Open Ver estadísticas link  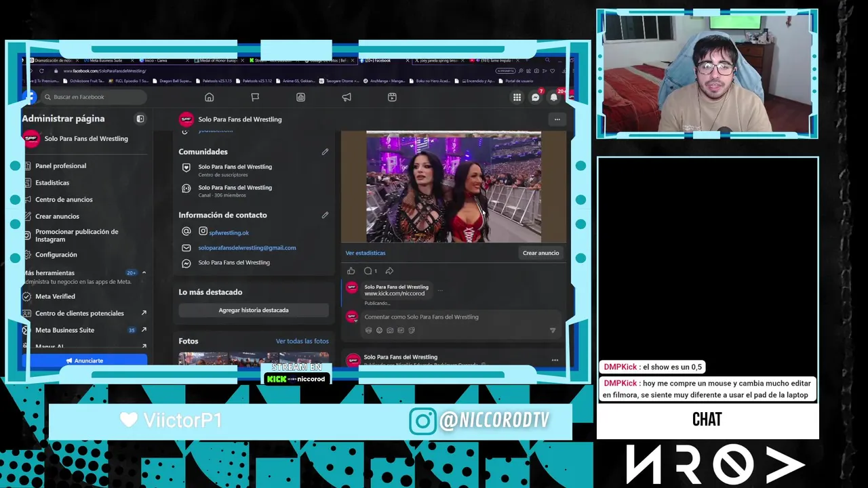366,253
